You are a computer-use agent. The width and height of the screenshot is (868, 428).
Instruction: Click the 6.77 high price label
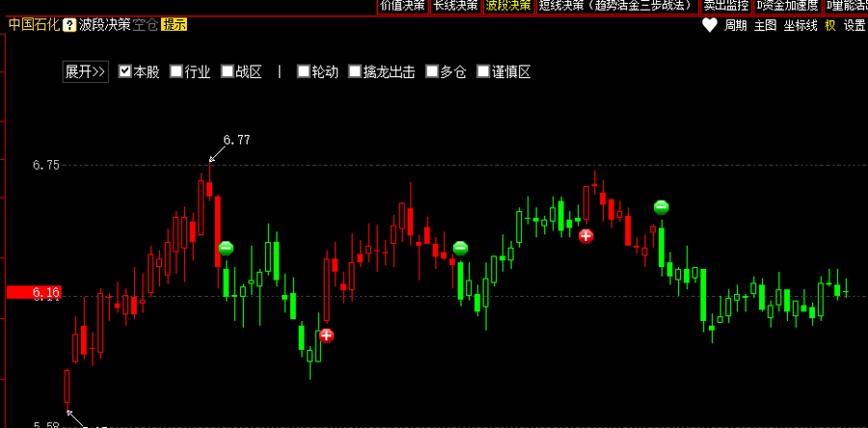(x=236, y=140)
